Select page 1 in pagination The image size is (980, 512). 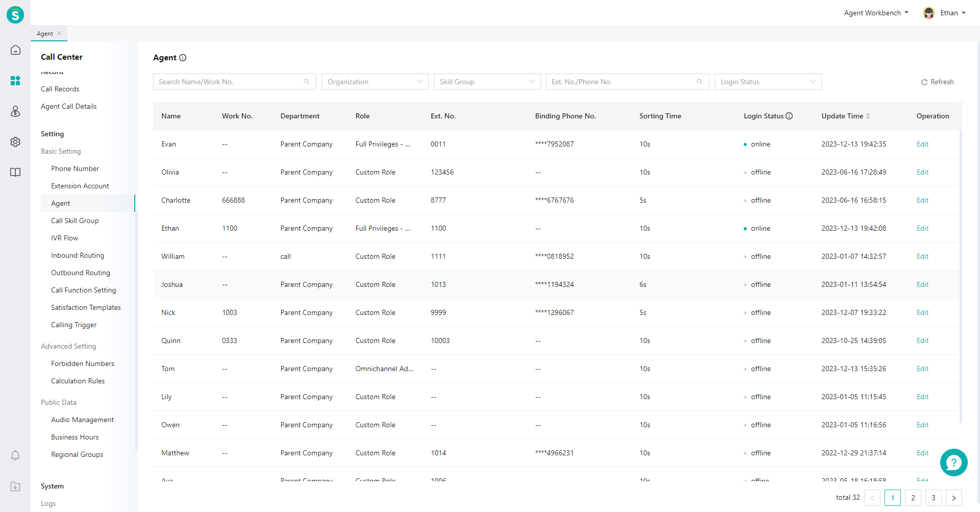click(893, 498)
